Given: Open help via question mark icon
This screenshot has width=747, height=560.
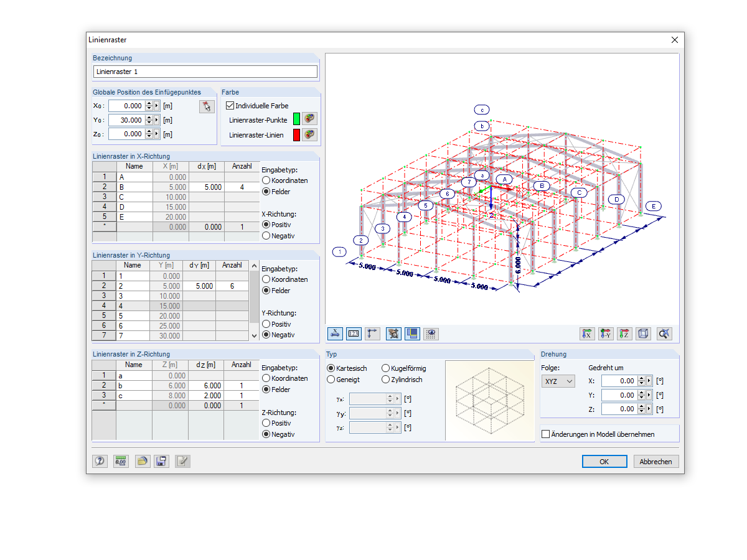Looking at the screenshot, I should coord(100,461).
